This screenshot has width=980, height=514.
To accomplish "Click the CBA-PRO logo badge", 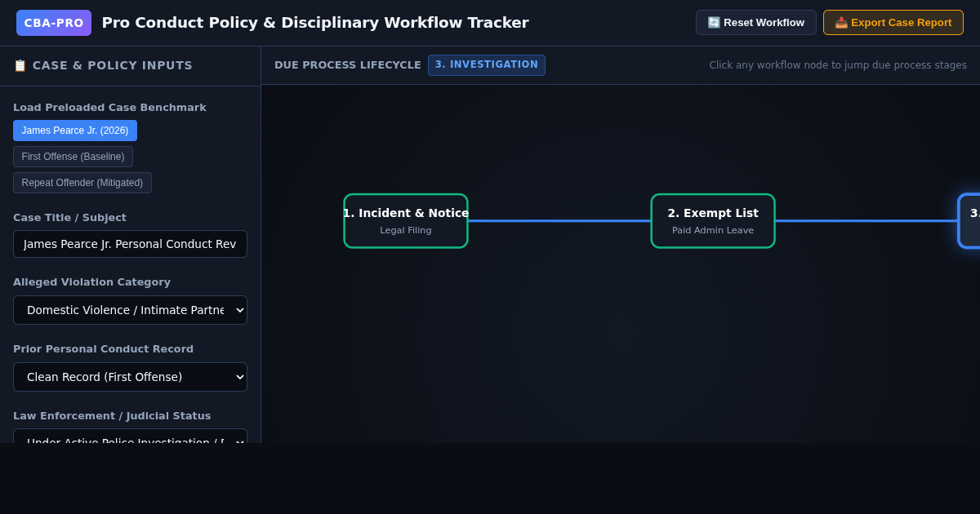I will tap(54, 23).
